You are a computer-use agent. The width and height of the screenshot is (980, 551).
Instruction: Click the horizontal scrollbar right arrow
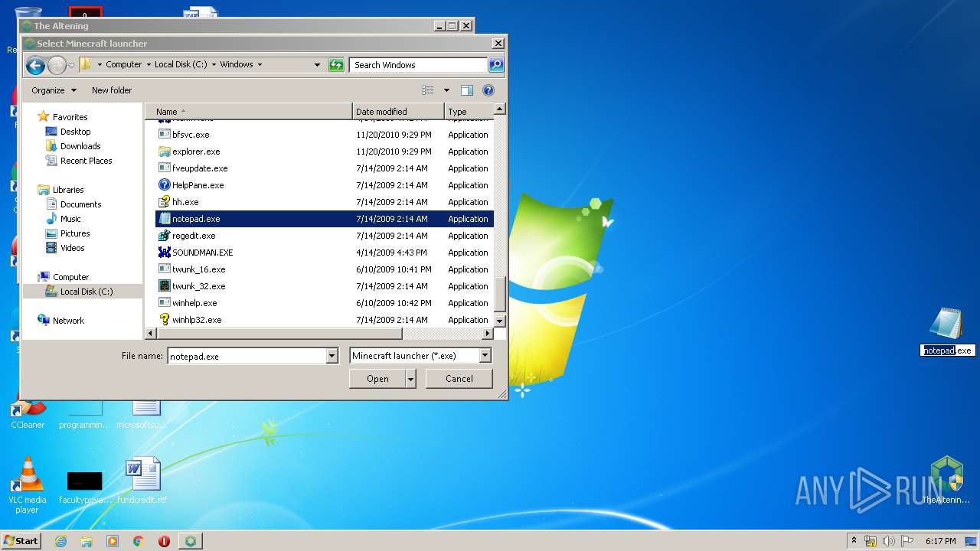click(x=488, y=334)
